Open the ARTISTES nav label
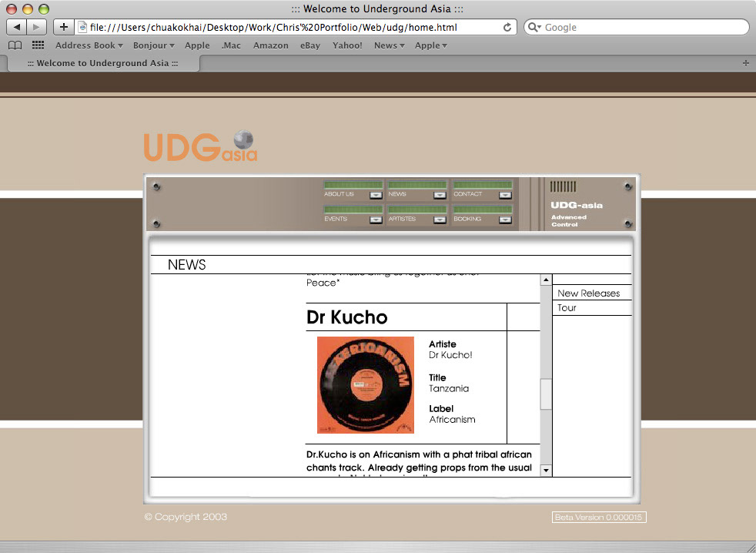756x553 pixels. click(402, 219)
